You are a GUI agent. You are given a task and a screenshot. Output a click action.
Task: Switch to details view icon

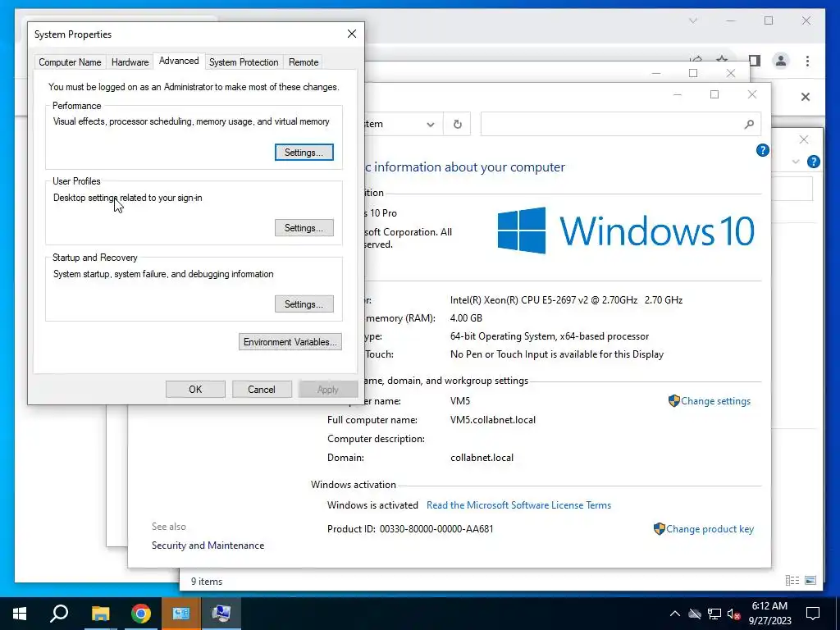pyautogui.click(x=792, y=580)
